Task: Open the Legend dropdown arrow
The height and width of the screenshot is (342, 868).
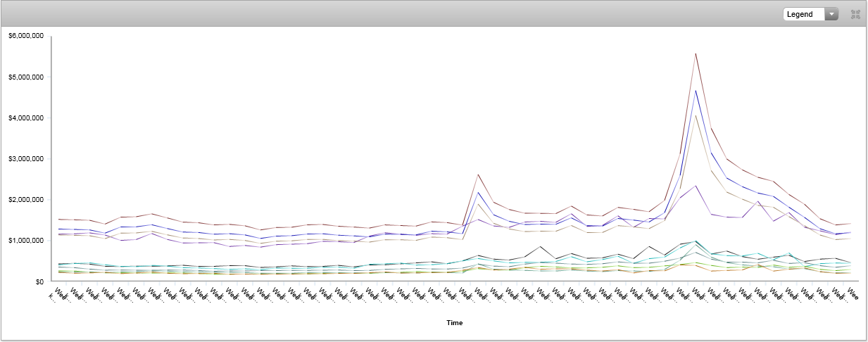Action: coord(831,14)
